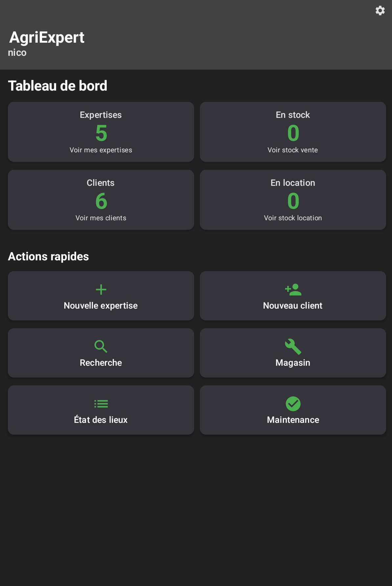
Task: Create a Nouveau client
Action: pos(293,295)
